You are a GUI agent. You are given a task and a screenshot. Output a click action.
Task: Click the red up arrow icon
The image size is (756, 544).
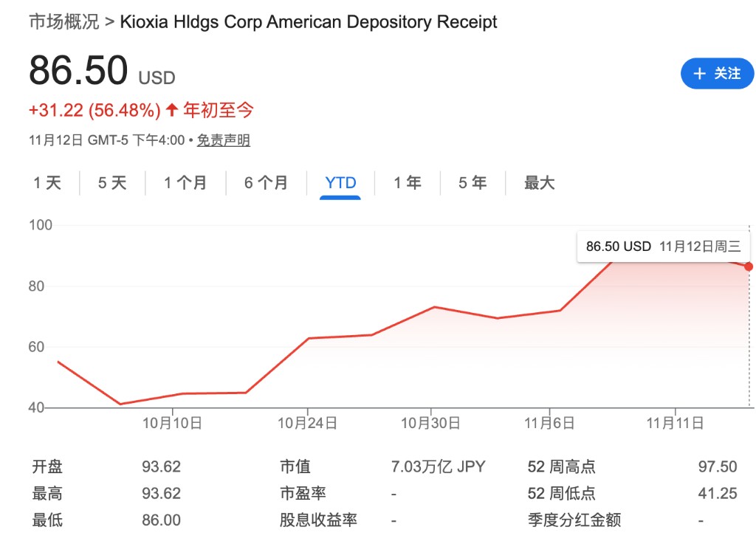[172, 111]
